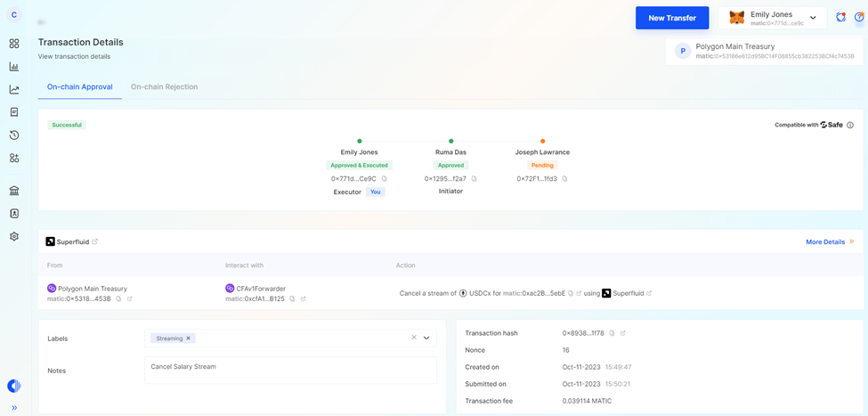Click the Safe compatibility info icon

tap(850, 126)
